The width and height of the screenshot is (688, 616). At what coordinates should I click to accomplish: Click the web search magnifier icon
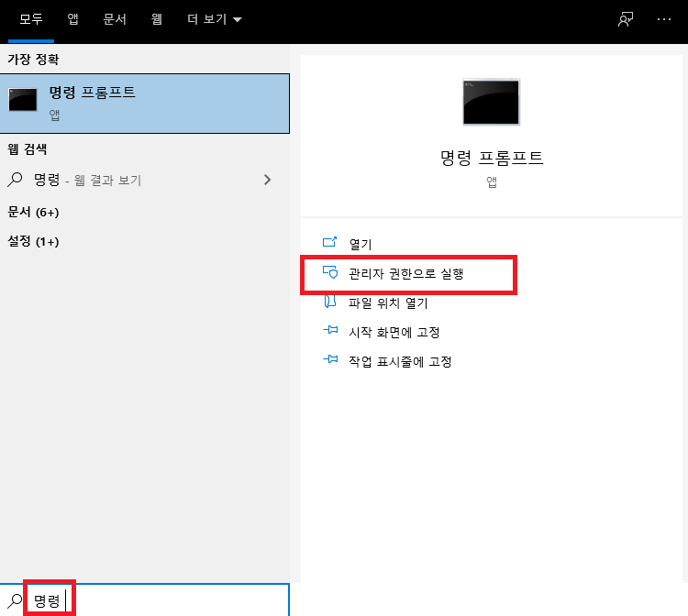coord(15,180)
